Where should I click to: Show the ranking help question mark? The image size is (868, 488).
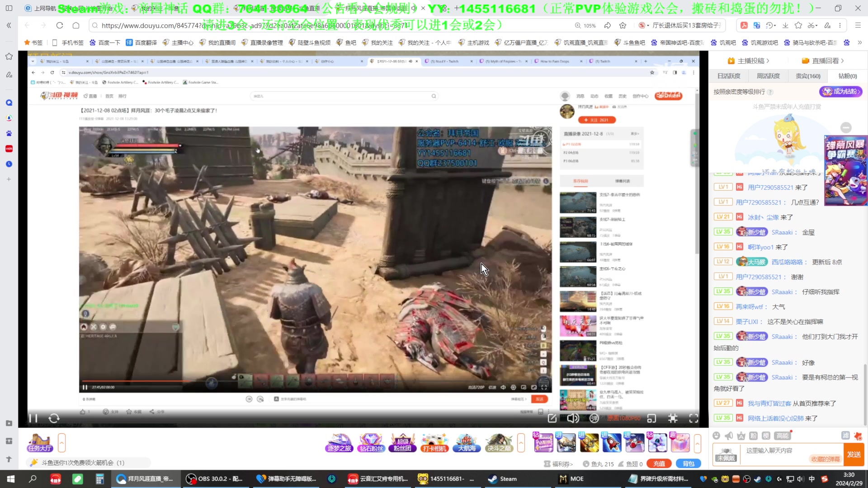click(770, 92)
